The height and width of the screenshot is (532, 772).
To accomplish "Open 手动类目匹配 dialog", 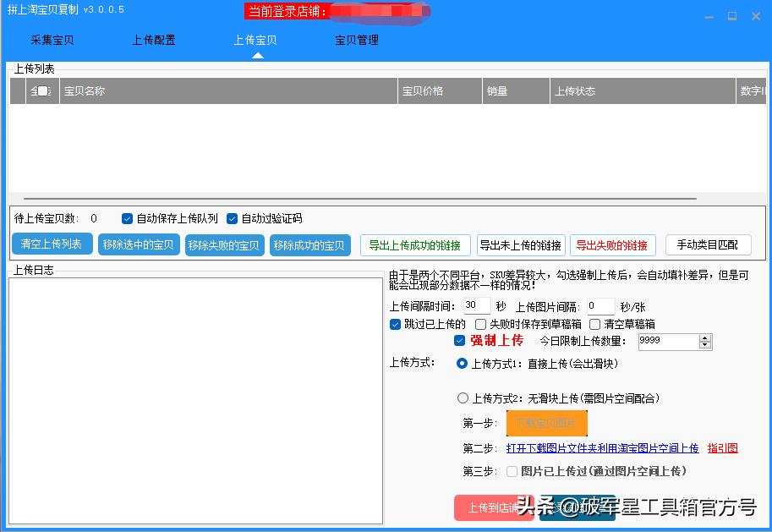I will [x=708, y=245].
